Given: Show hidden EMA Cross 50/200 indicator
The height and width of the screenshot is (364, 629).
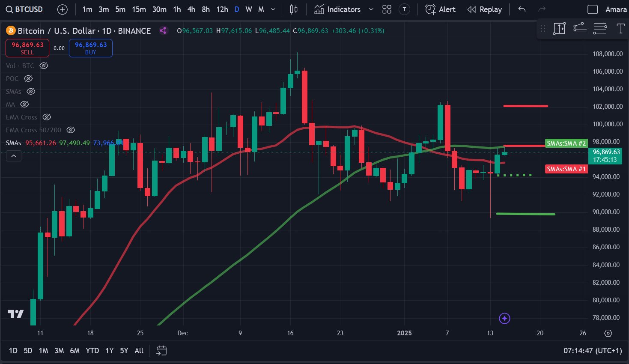Looking at the screenshot, I should pos(71,130).
